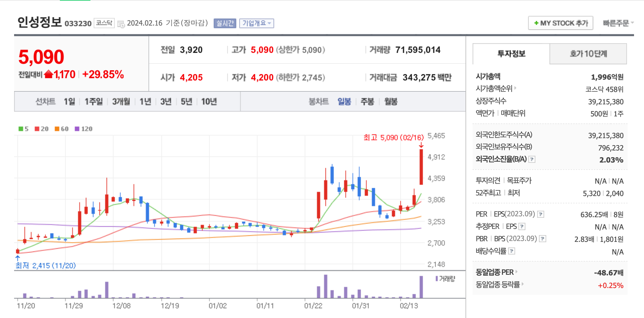Click the MY STOCK 추가 button
The height and width of the screenshot is (318, 644).
[560, 23]
